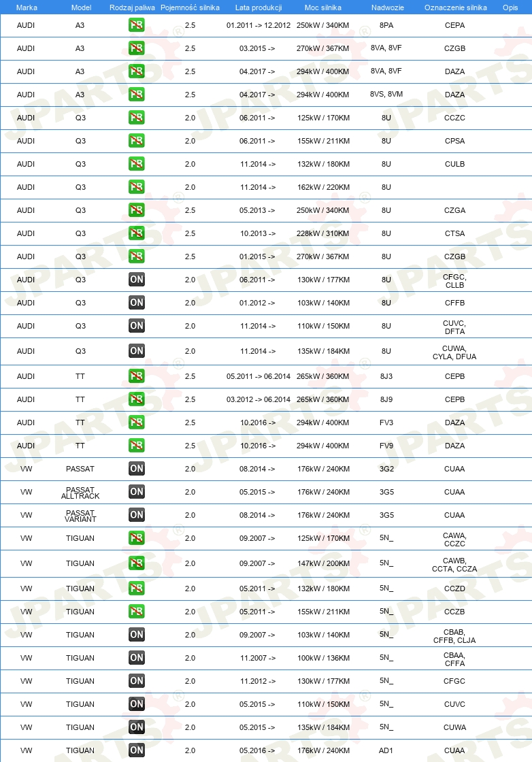
Task: Select the 8VS, 8VM body code cell
Action: 386,94
